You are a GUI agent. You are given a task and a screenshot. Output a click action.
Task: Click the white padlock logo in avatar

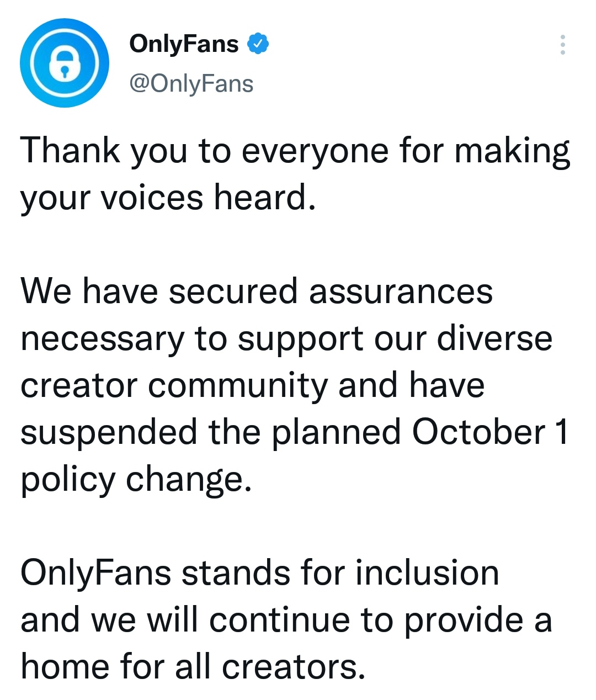tap(65, 63)
